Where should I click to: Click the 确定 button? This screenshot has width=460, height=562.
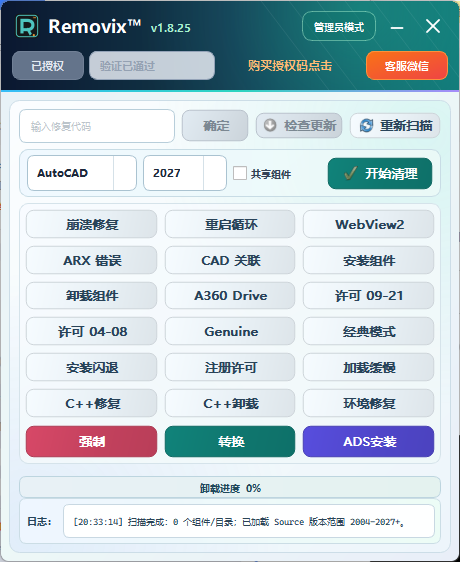tap(215, 126)
